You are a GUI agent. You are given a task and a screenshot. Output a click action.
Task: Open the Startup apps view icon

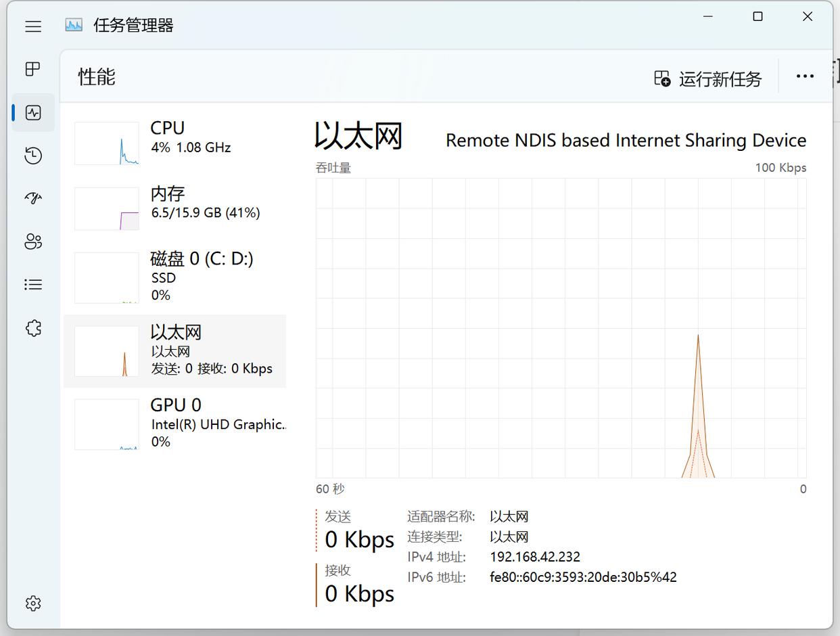(x=33, y=198)
